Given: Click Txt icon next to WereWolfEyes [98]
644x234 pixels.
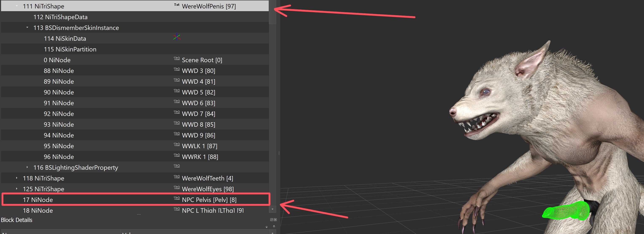Looking at the screenshot, I should tap(177, 188).
